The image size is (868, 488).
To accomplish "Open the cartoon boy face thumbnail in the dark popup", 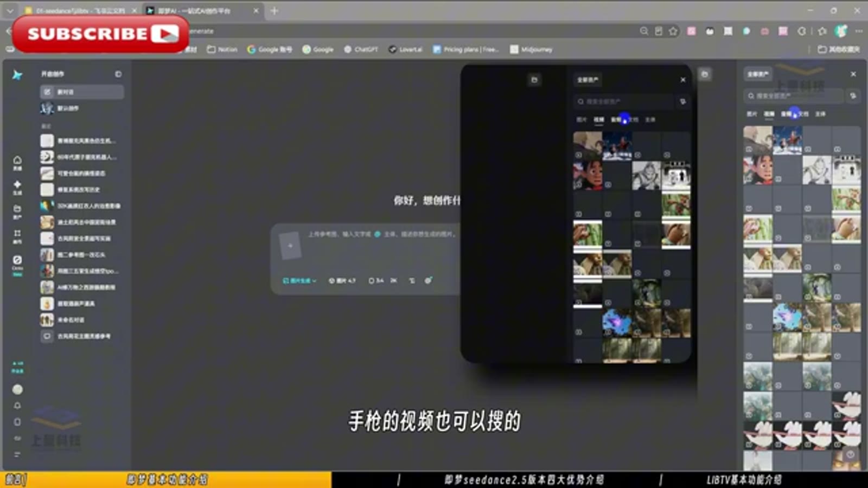I will tap(588, 175).
